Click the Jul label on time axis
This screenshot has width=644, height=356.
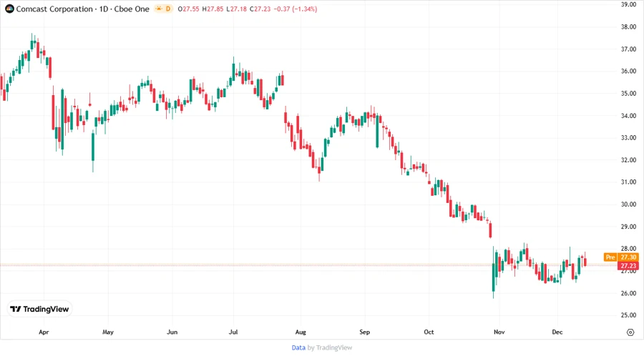click(x=233, y=332)
